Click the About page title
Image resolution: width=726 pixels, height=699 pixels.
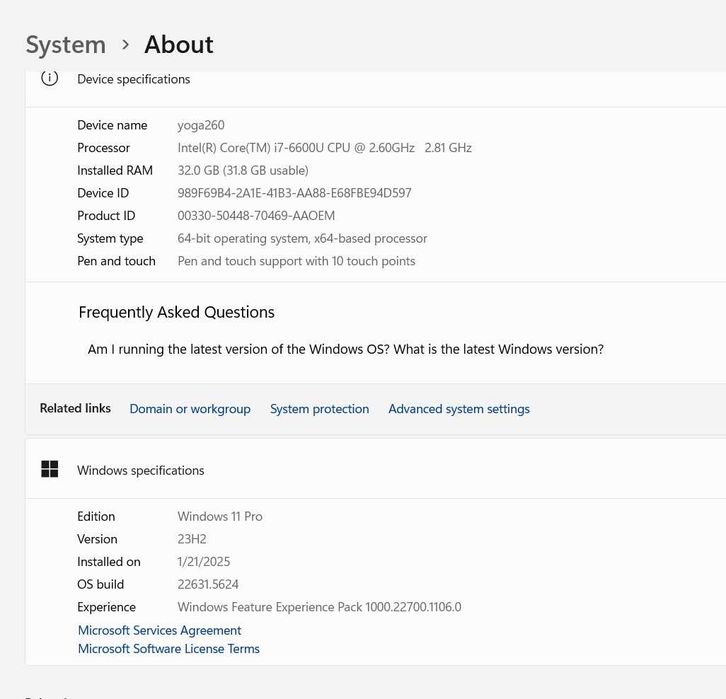coord(178,45)
